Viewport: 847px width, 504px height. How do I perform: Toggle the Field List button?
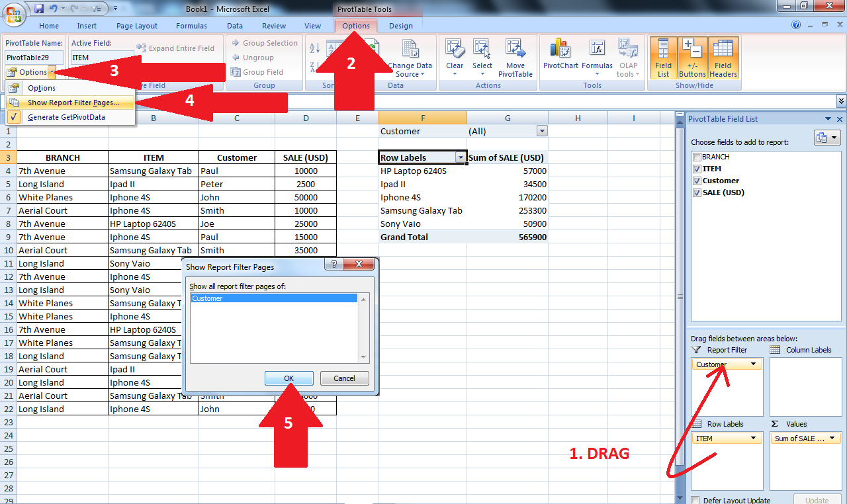663,58
